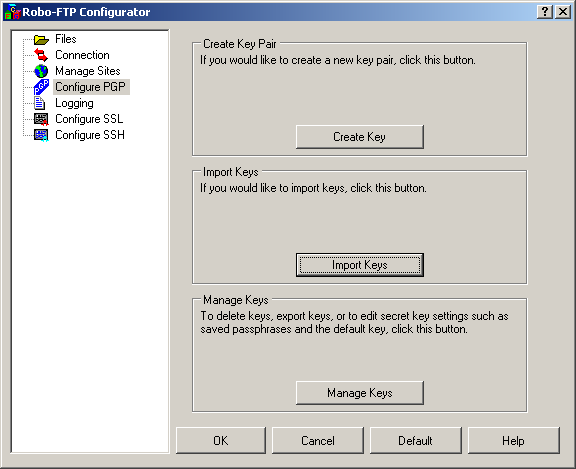576x469 pixels.
Task: Click the Configure SSL icon
Action: 41,119
